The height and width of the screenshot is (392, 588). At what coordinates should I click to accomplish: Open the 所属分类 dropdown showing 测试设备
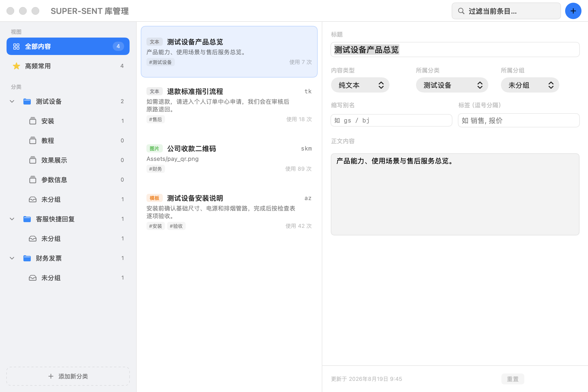click(x=452, y=85)
